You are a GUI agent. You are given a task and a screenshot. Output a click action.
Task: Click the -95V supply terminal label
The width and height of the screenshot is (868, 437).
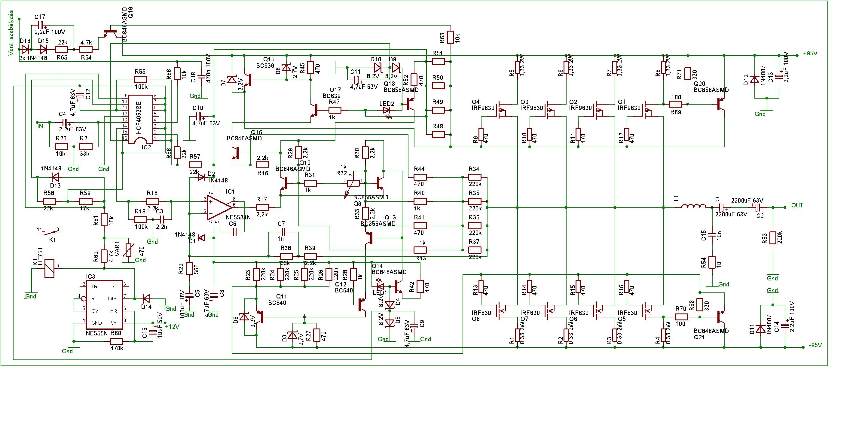coord(815,345)
